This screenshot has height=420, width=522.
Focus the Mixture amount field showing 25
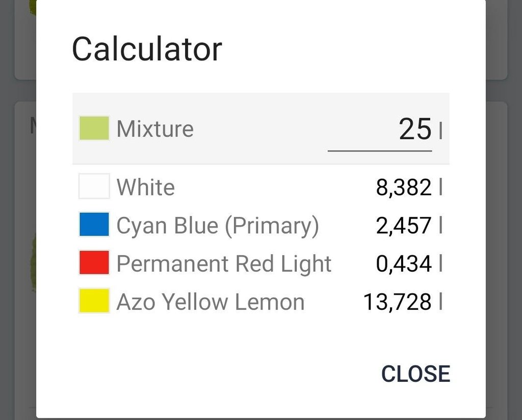pyautogui.click(x=380, y=129)
